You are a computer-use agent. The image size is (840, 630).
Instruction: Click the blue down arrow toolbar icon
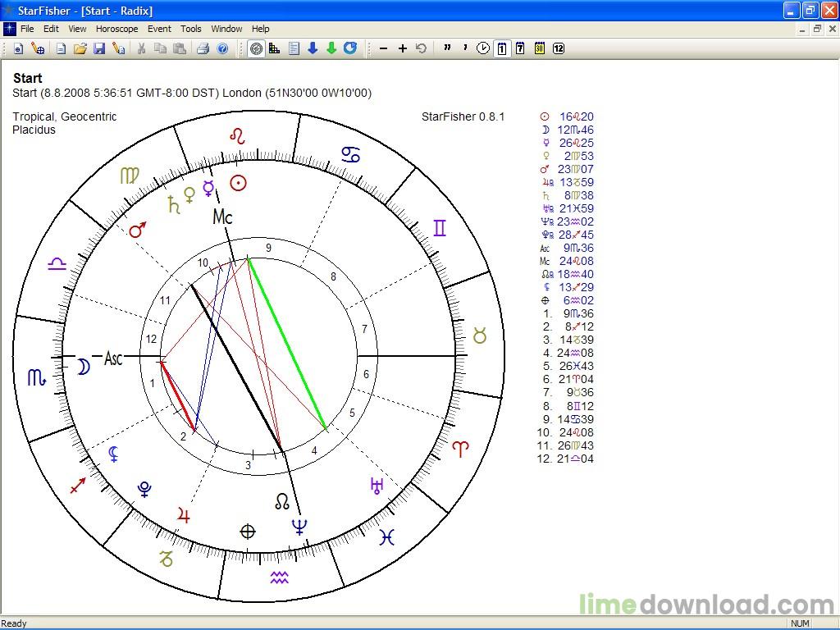[313, 48]
